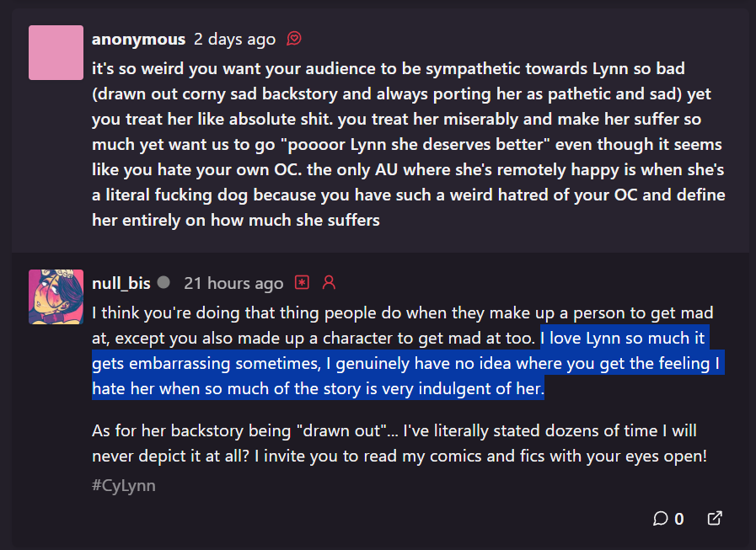This screenshot has height=550, width=756.
Task: Click the heart speech bubble icon beside anonymous
Action: click(x=294, y=38)
